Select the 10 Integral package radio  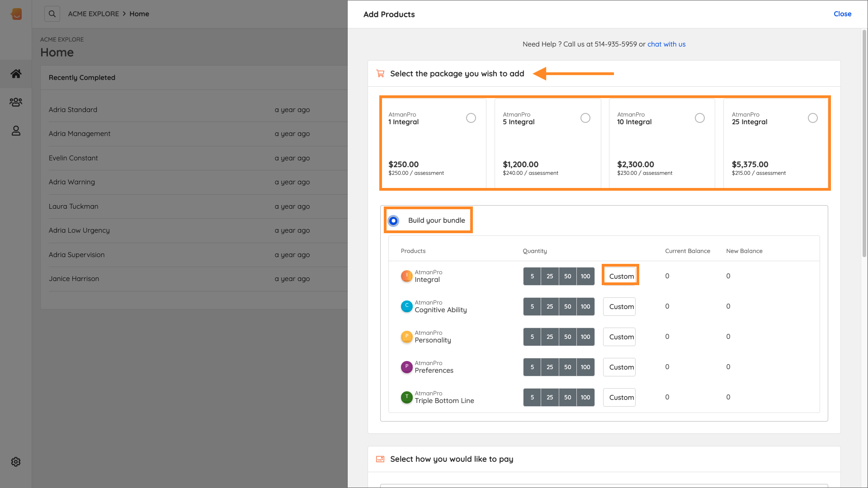tap(700, 118)
